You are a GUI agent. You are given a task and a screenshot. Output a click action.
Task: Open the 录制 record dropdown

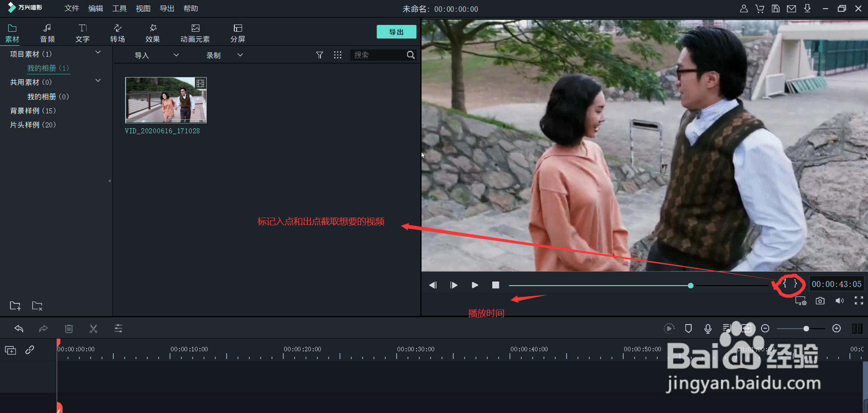coord(225,55)
